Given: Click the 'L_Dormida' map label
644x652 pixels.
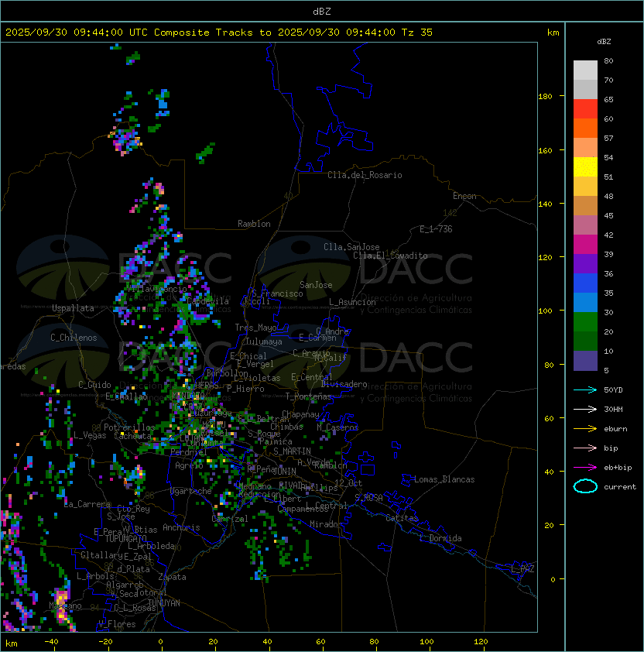Looking at the screenshot, I should click(440, 538).
